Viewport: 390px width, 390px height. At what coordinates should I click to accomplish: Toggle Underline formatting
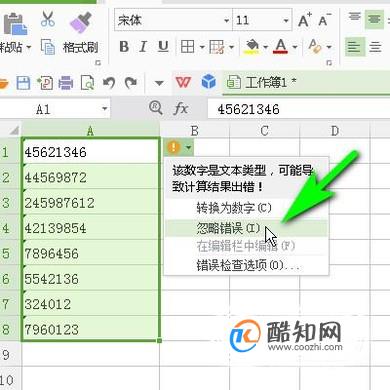[x=163, y=47]
